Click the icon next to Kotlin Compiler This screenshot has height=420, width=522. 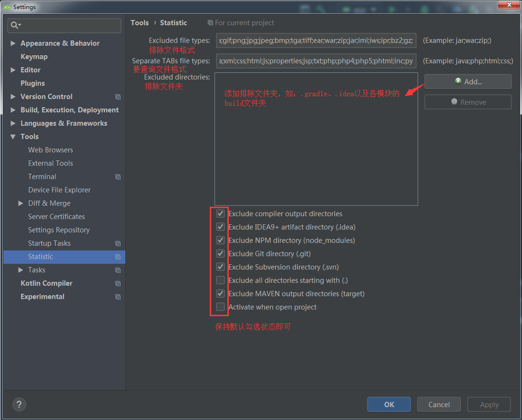[118, 283]
